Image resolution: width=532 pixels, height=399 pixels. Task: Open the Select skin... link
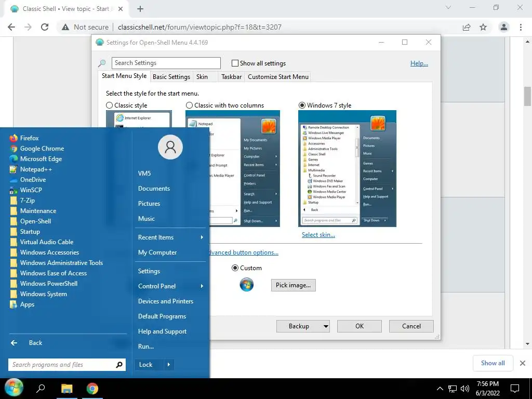coord(318,235)
